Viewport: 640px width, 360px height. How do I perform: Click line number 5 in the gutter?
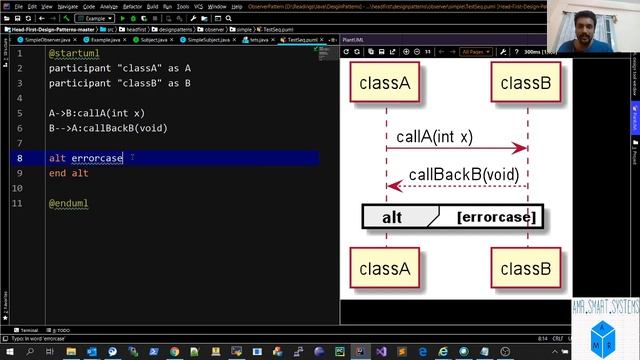point(20,113)
